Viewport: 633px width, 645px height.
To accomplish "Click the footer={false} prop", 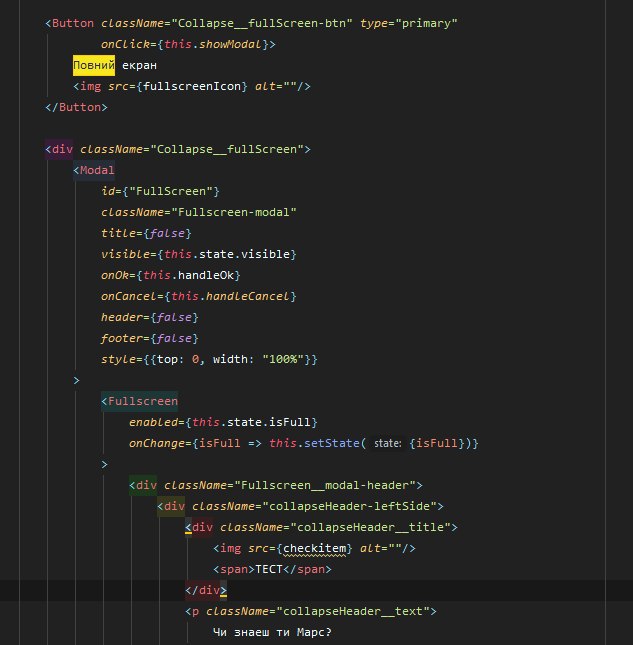I will 150,338.
